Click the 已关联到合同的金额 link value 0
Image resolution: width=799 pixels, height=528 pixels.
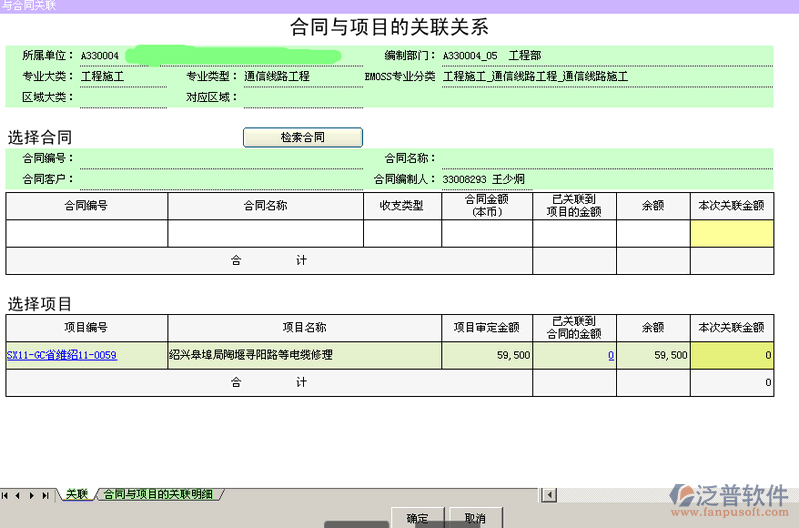coord(610,355)
